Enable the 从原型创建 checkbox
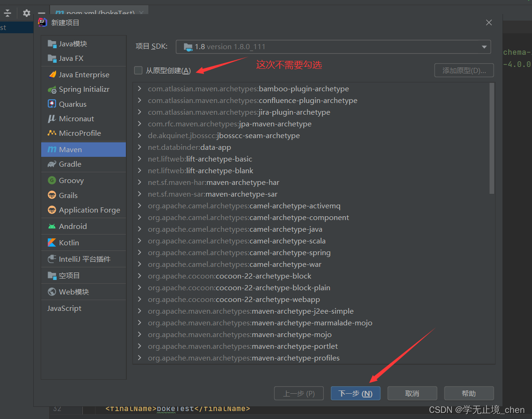Screen dimensions: 532x419 [x=138, y=70]
